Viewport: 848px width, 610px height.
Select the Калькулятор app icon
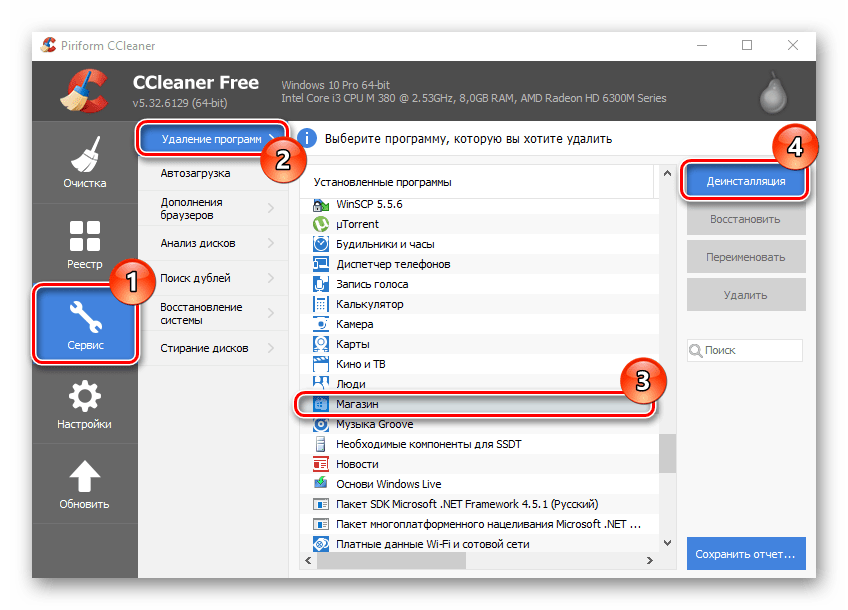pos(321,304)
